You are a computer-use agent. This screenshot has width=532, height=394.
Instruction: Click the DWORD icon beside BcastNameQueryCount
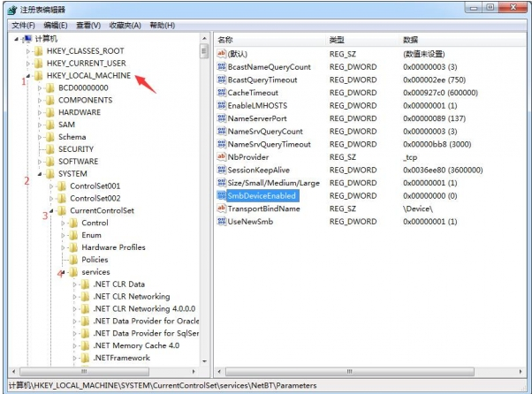click(221, 67)
